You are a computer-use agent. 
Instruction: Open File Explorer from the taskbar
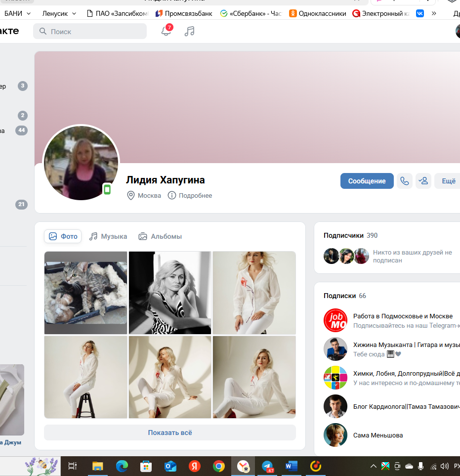point(98,466)
